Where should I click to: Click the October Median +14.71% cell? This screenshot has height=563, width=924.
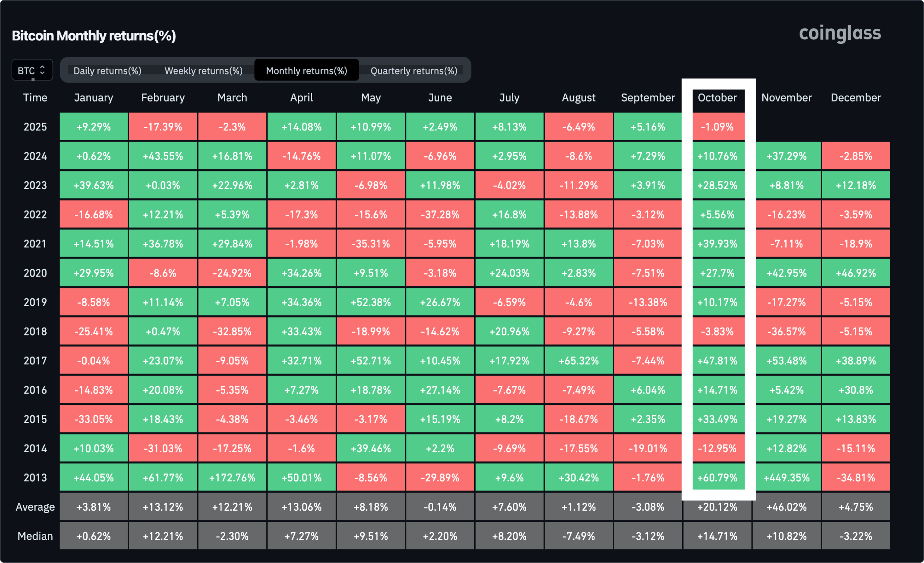click(717, 536)
